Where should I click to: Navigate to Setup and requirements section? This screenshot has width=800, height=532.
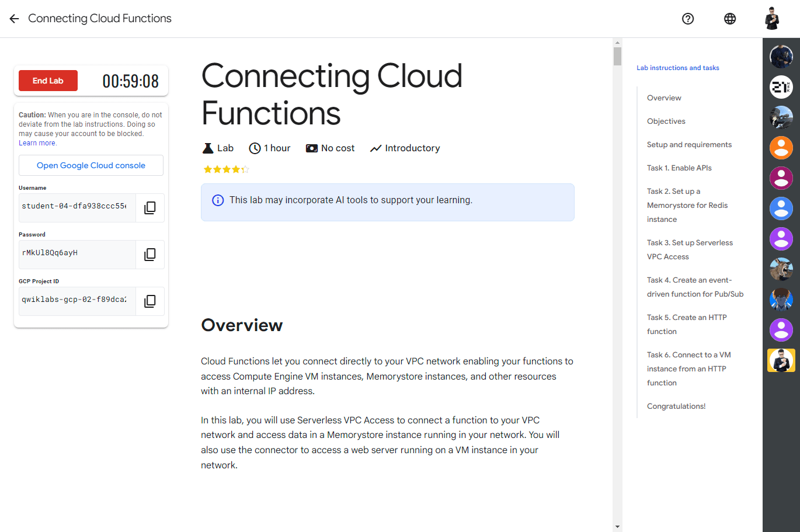pos(689,145)
